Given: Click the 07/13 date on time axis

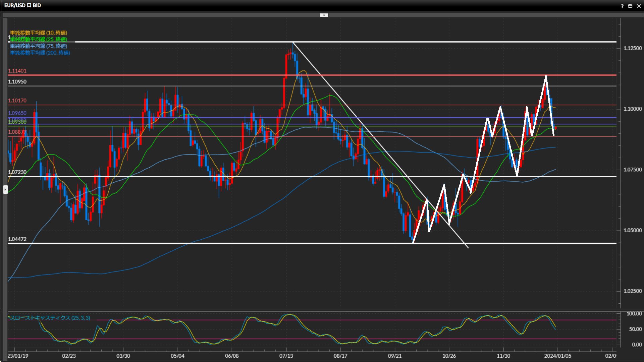Looking at the screenshot, I should click(x=286, y=356).
